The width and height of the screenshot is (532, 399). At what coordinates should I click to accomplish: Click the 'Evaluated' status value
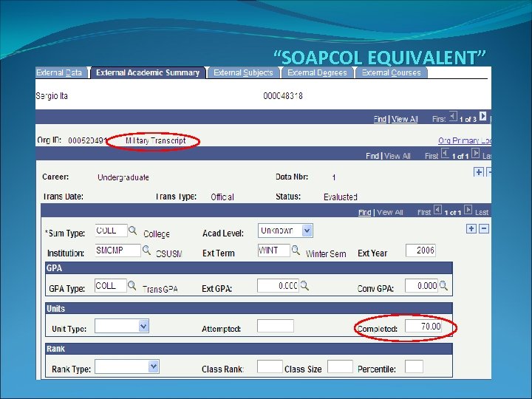tap(341, 197)
